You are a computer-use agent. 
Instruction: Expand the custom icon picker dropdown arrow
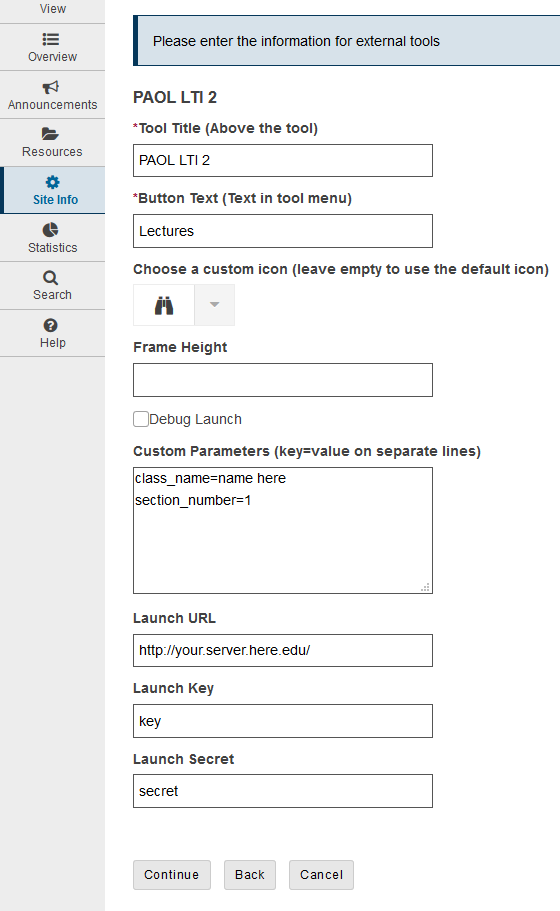click(x=214, y=305)
